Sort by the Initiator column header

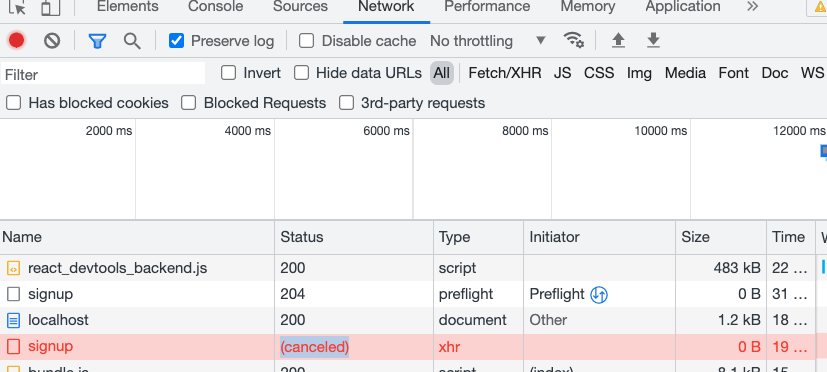[x=599, y=237]
